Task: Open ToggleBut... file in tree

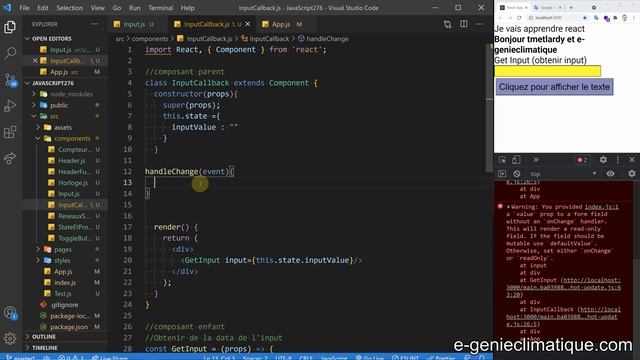Action: coord(74,238)
